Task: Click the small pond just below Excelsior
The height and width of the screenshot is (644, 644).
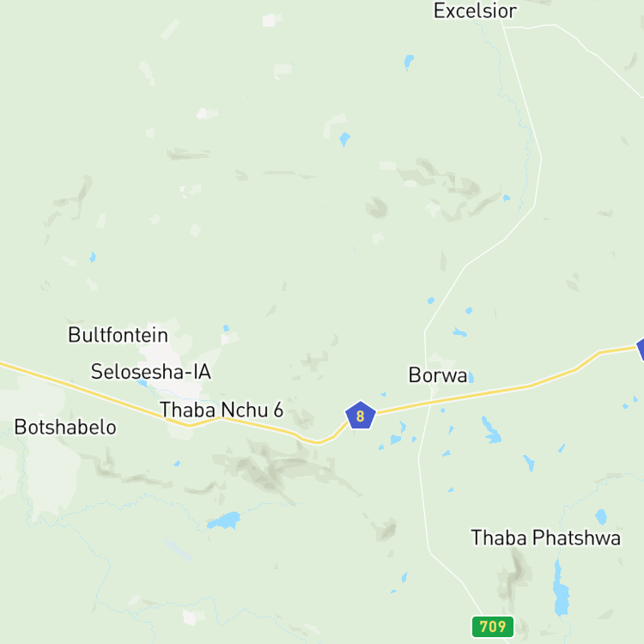Action: click(x=409, y=62)
